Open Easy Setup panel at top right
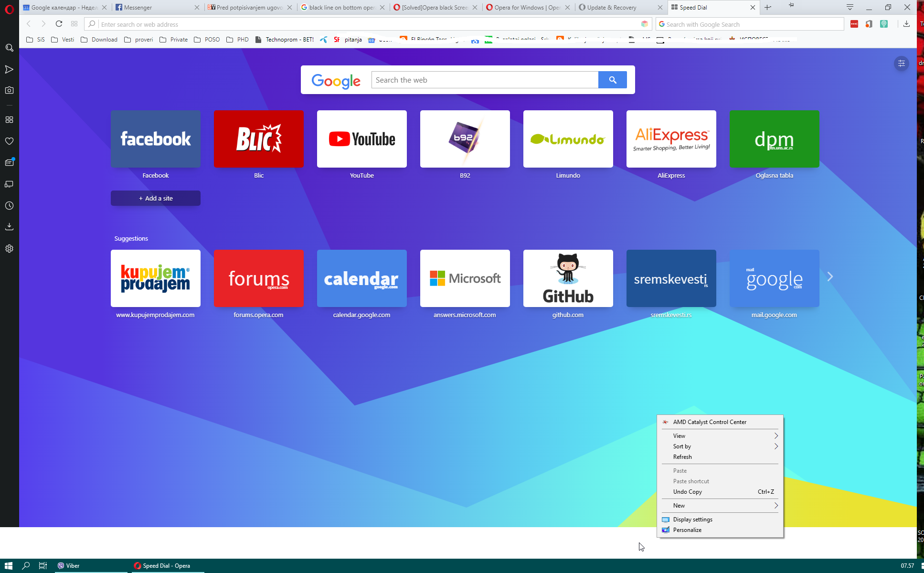The height and width of the screenshot is (573, 924). [901, 64]
